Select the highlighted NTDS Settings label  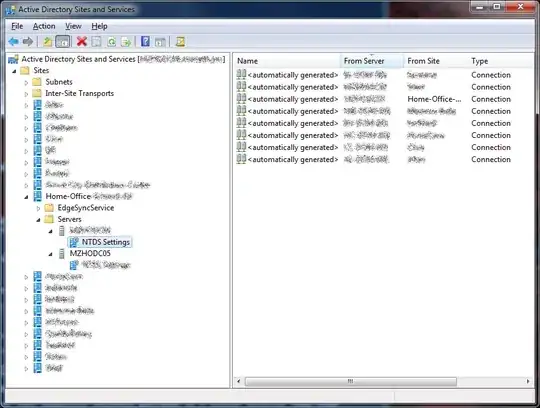point(106,242)
